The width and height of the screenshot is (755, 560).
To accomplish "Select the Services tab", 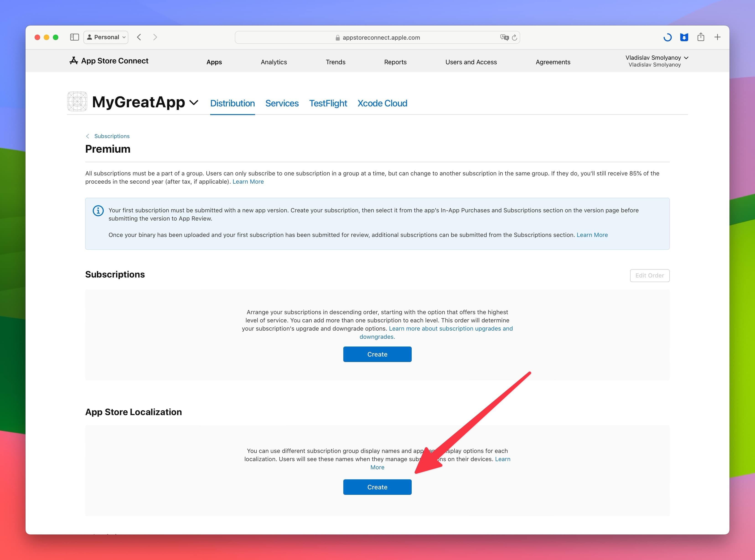I will coord(282,103).
